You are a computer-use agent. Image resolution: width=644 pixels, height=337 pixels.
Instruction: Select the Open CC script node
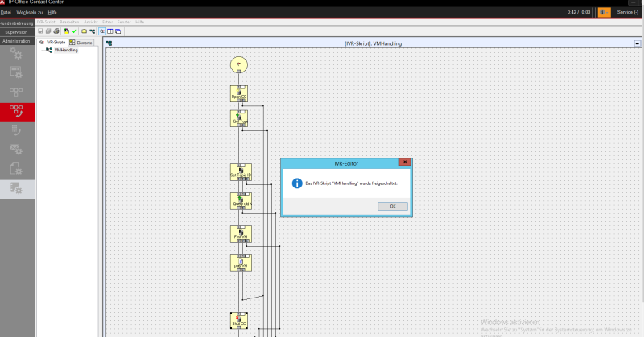(x=238, y=93)
